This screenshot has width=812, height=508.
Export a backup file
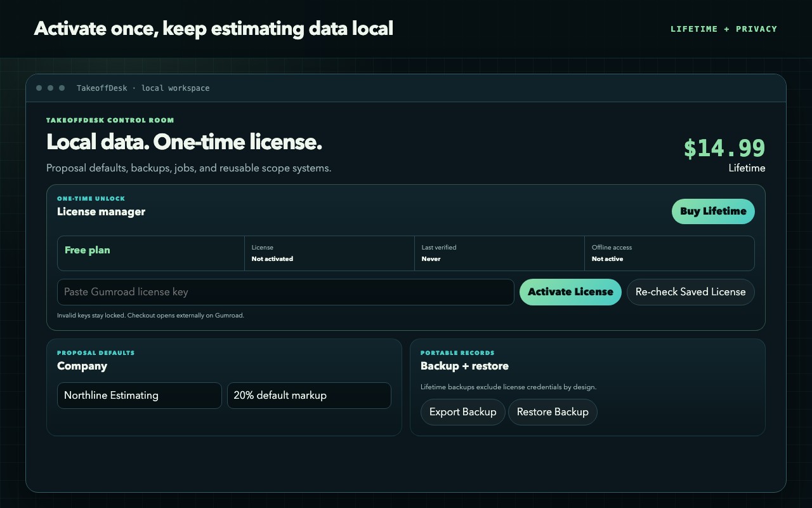pyautogui.click(x=462, y=412)
